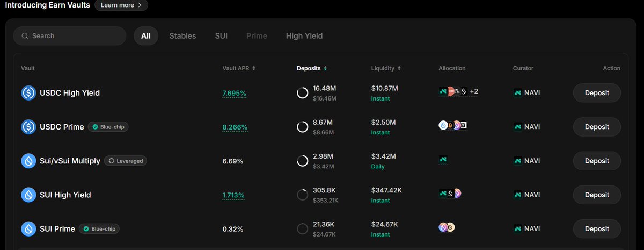Click the 21.36K deposits value

[x=325, y=224]
